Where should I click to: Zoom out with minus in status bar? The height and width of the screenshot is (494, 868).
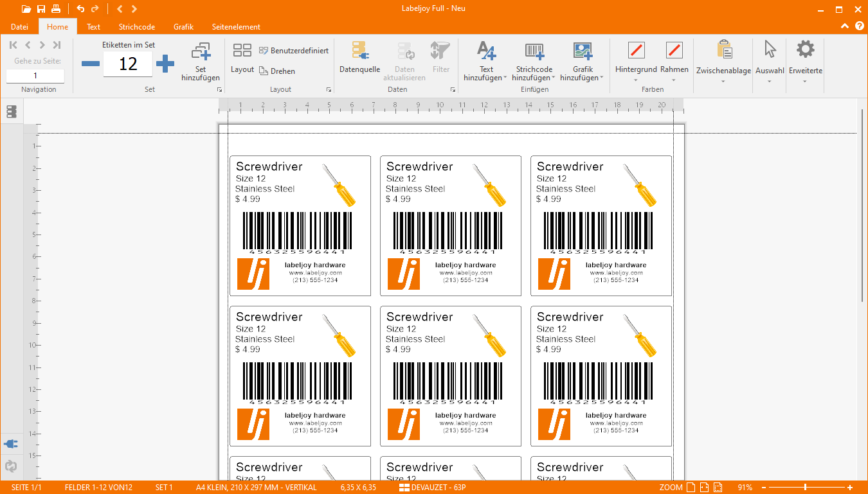(x=763, y=488)
